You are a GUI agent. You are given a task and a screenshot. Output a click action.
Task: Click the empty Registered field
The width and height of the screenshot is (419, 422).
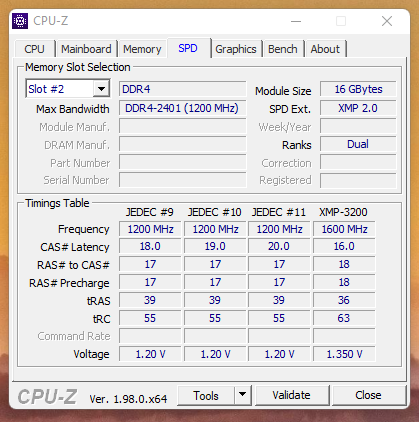point(358,180)
